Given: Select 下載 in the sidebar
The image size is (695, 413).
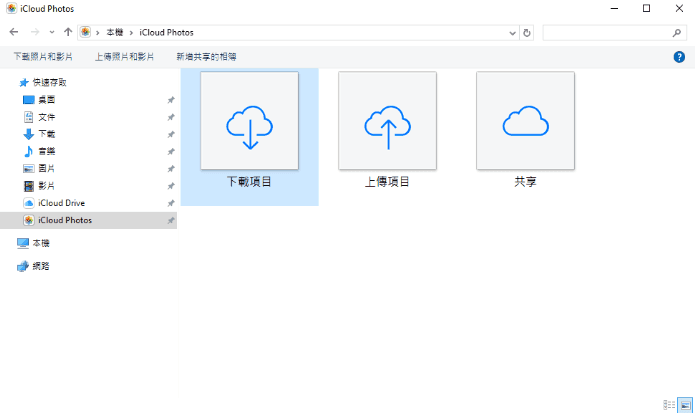Looking at the screenshot, I should (47, 134).
